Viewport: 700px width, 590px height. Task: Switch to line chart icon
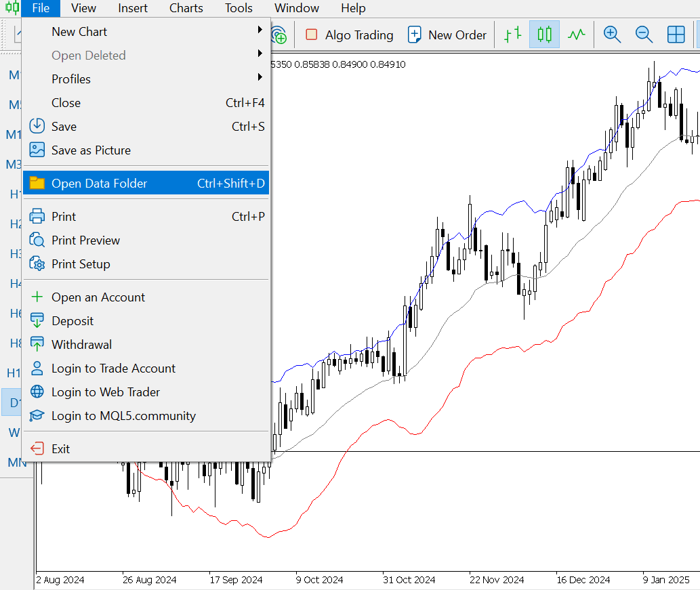tap(577, 35)
